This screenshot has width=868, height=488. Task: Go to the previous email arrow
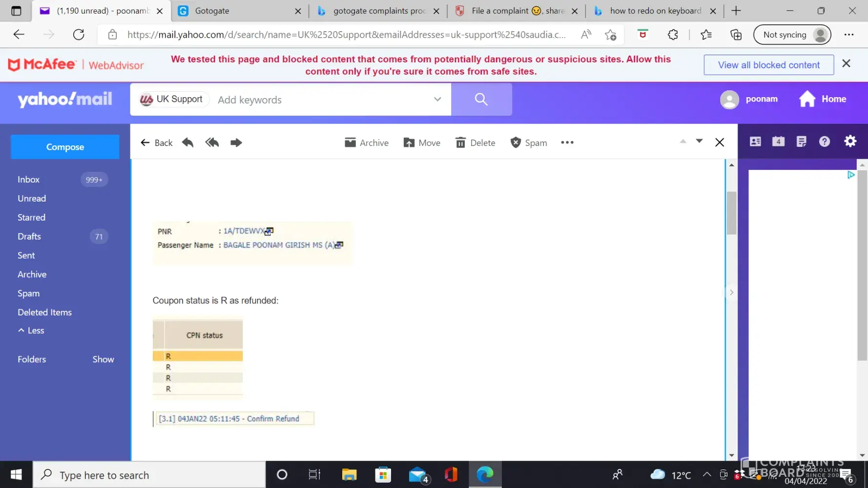coord(683,142)
